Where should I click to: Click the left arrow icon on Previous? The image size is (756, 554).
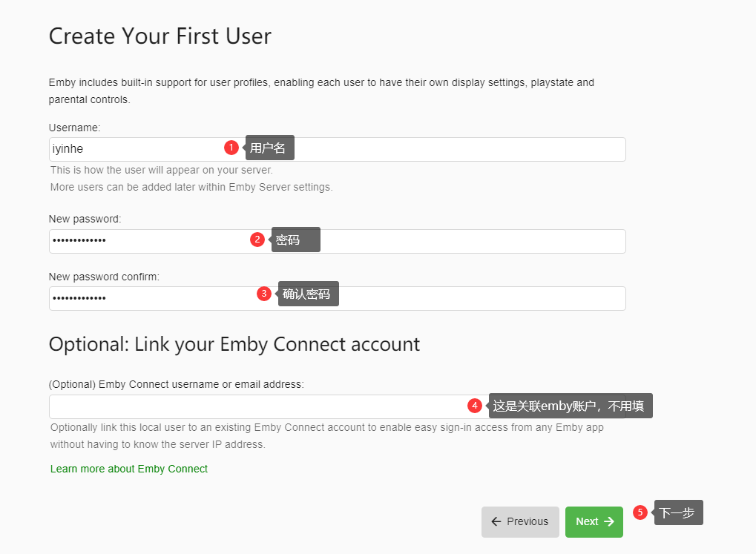point(496,521)
